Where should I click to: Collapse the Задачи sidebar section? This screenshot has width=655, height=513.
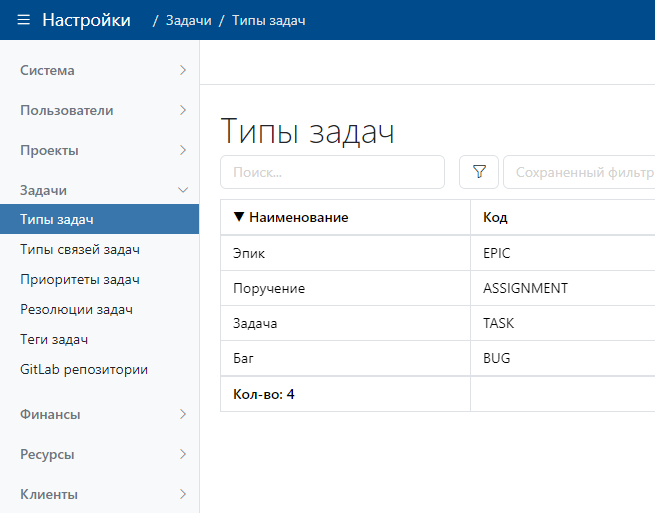tap(99, 190)
